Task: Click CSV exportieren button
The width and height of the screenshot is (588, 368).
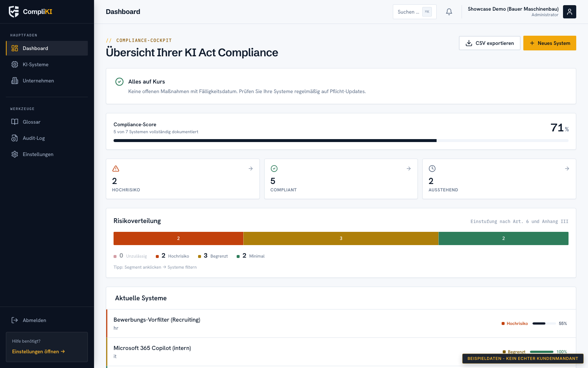Action: click(490, 43)
